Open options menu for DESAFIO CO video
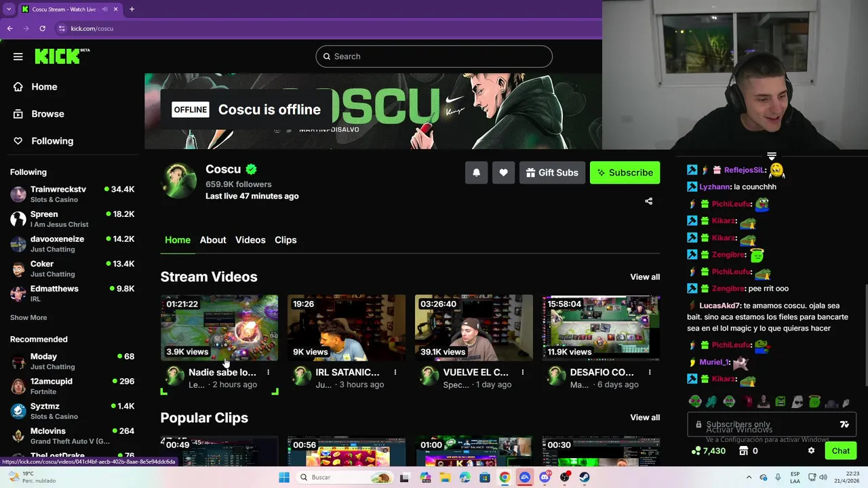 point(650,372)
